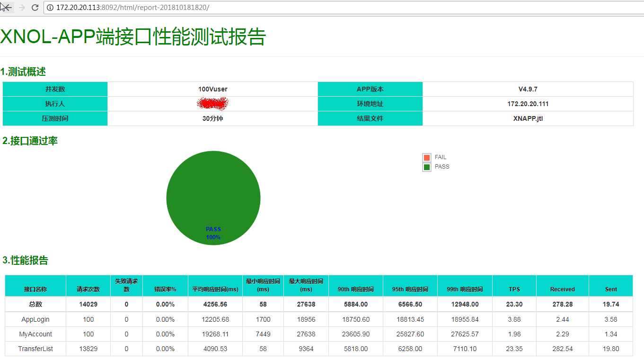Click the 请求次数 column header
Screen dimensions: 644x361
[x=88, y=286]
